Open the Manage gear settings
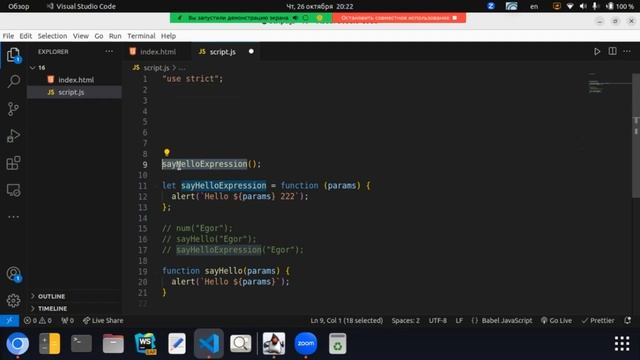Screen dimensions: 640x360 tap(13, 301)
